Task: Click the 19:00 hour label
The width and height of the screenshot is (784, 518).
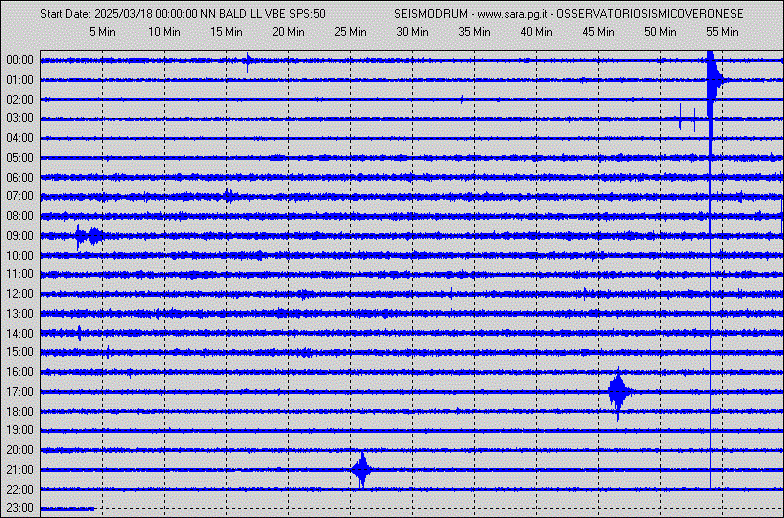Action: 20,430
